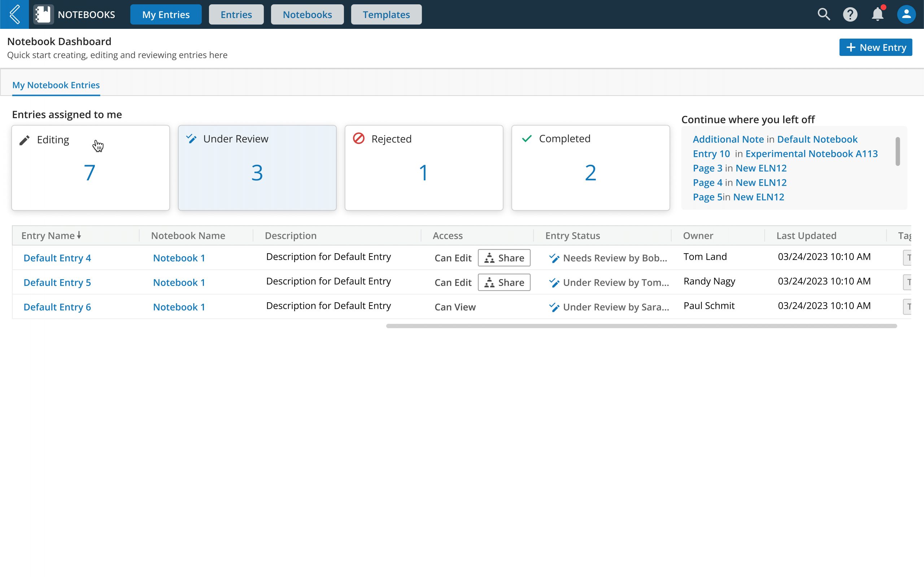Click scrollbar in Continue where you left off
924x577 pixels.
click(x=897, y=151)
